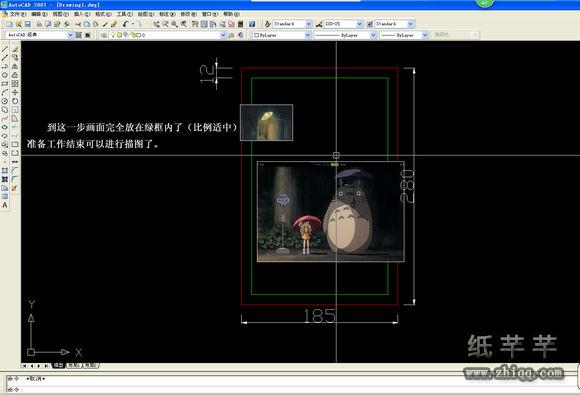
Task: Select the Circle draw tool
Action: 5,101
